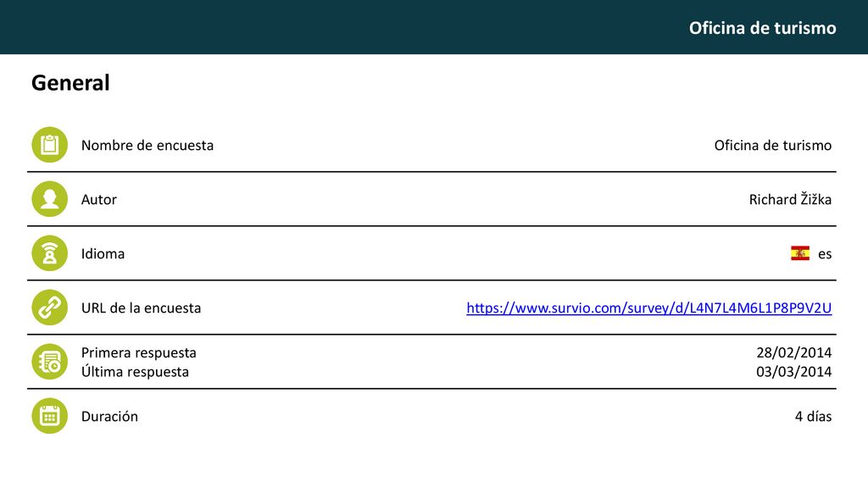Image resolution: width=868 pixels, height=488 pixels.
Task: Click the 'Primera respuesta' label
Action: point(138,352)
